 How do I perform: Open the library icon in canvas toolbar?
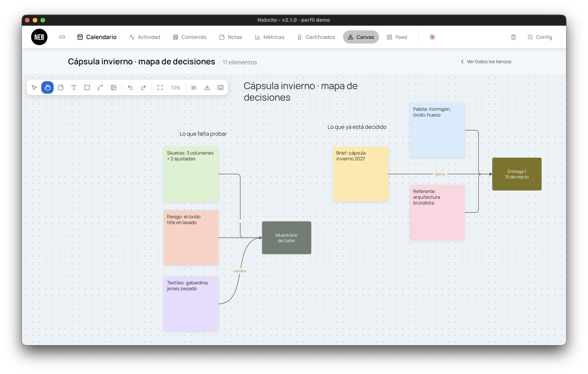194,87
